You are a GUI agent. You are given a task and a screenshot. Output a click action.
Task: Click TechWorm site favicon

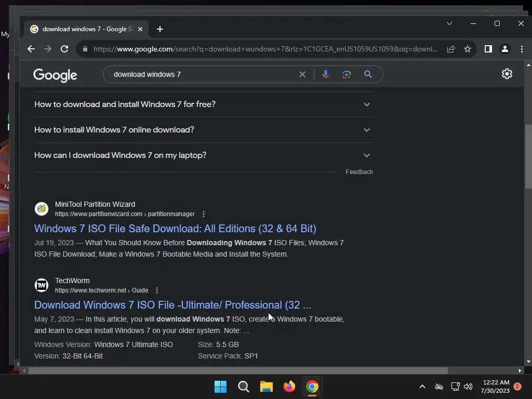(42, 285)
